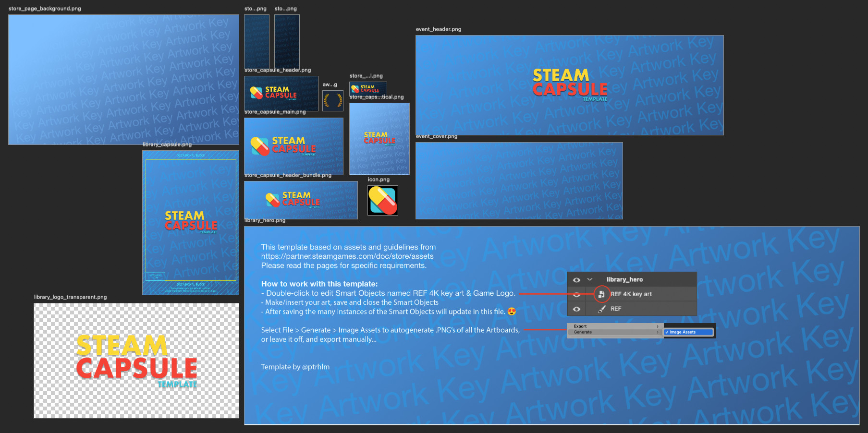Expand the Export submenu arrow
The image size is (868, 433).
coord(658,326)
